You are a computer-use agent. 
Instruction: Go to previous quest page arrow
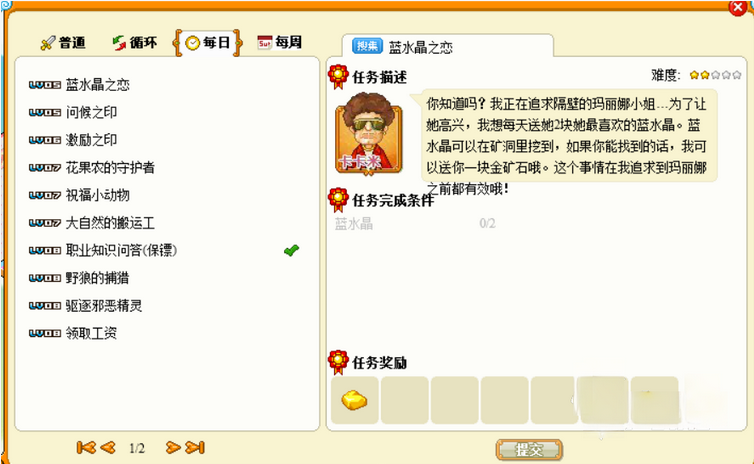point(108,448)
